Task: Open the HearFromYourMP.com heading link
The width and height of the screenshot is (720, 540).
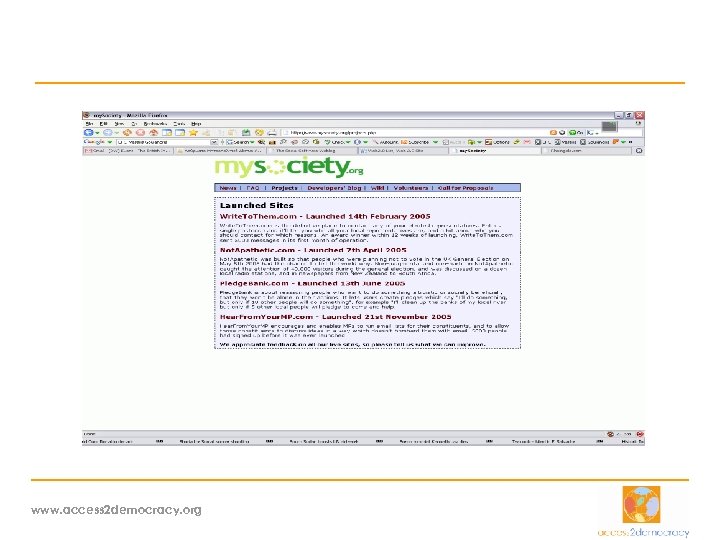Action: (x=335, y=317)
